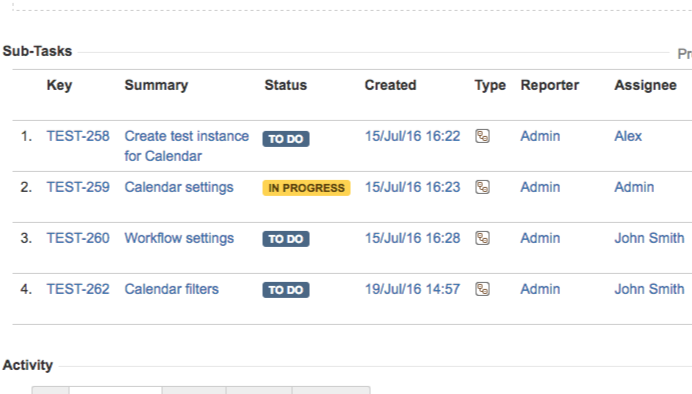Open issue TEST-262

tap(78, 289)
